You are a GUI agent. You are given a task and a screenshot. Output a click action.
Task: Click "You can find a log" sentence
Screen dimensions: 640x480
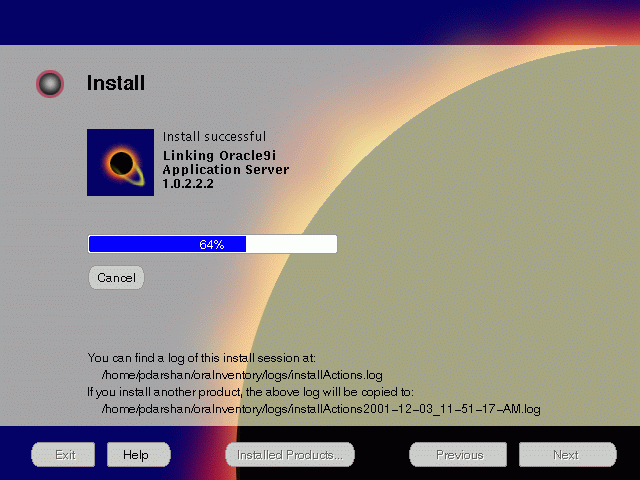click(x=202, y=358)
